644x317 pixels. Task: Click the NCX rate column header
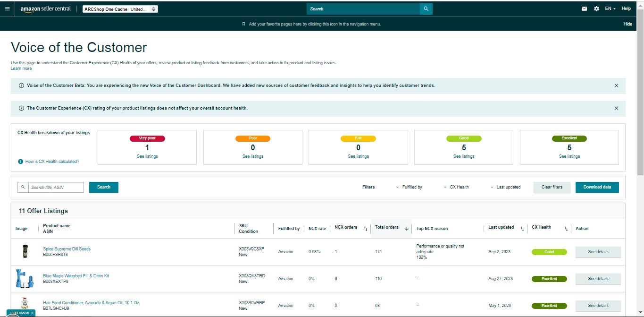click(x=317, y=229)
